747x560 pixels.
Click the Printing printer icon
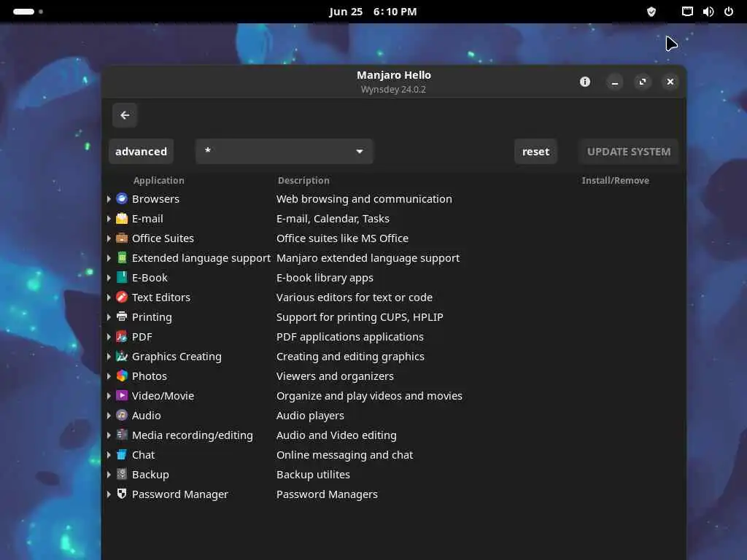pos(122,316)
